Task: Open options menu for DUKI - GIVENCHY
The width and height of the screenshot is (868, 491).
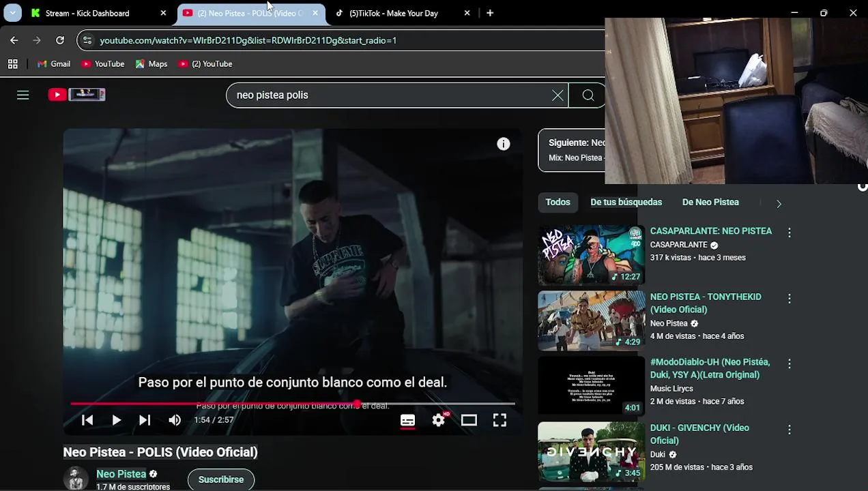Action: point(790,430)
